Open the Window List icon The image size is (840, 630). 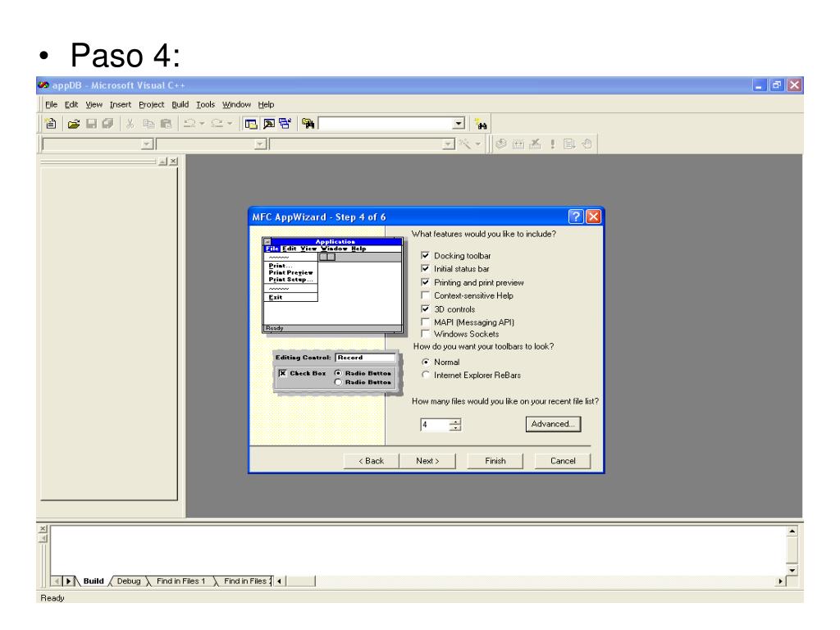(285, 124)
